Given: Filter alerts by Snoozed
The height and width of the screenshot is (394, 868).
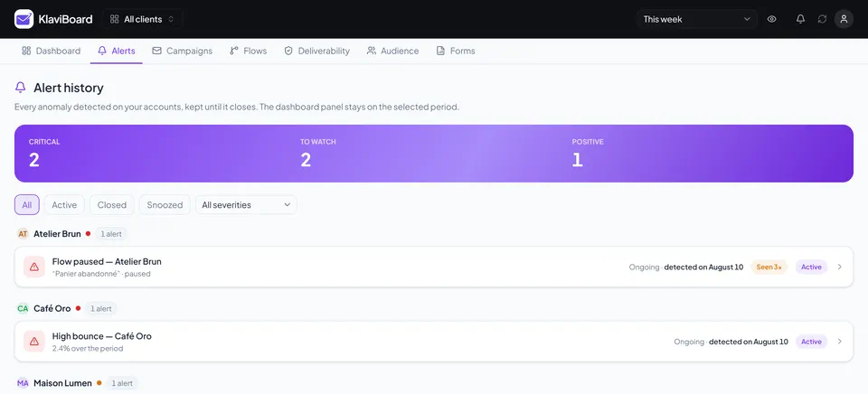Looking at the screenshot, I should tap(165, 205).
